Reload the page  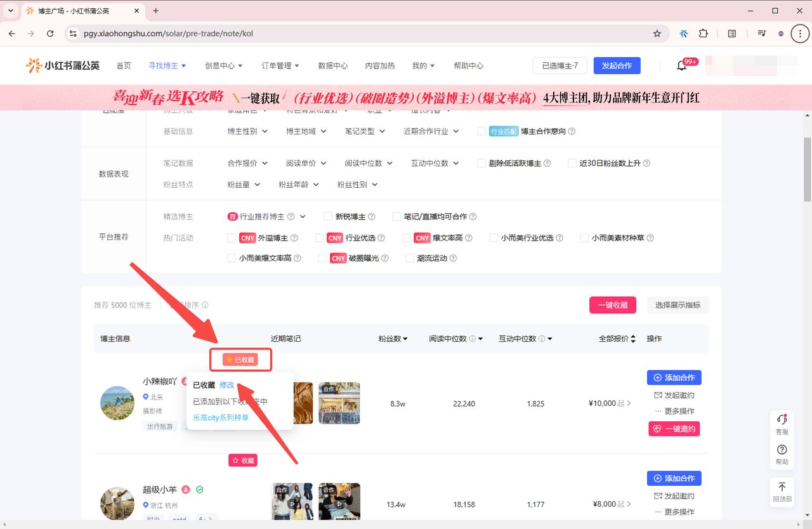point(50,34)
